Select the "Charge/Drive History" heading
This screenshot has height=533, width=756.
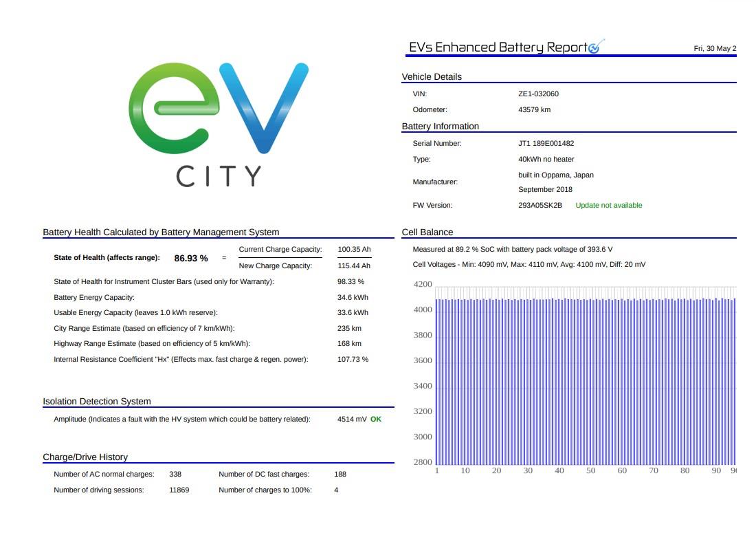point(85,457)
